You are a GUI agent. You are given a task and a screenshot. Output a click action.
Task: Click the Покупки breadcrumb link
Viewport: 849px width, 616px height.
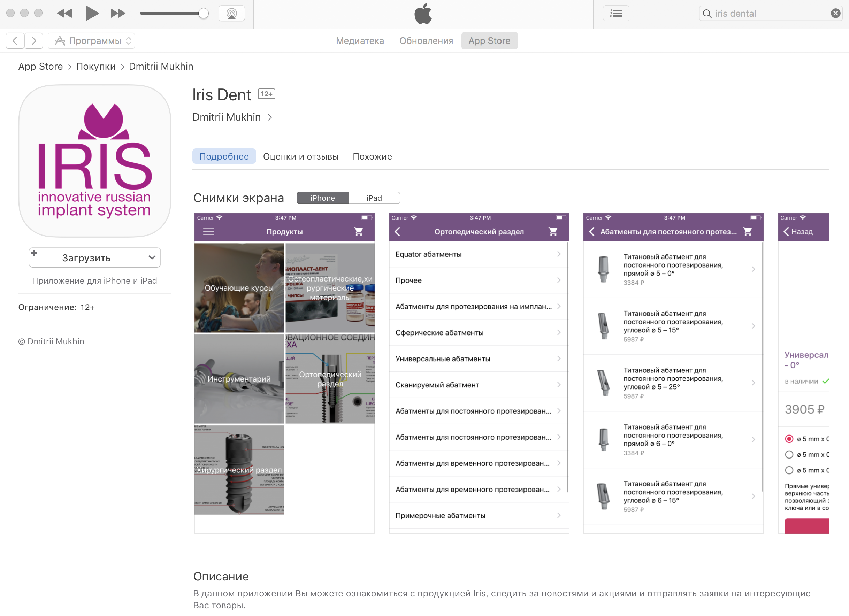point(96,66)
